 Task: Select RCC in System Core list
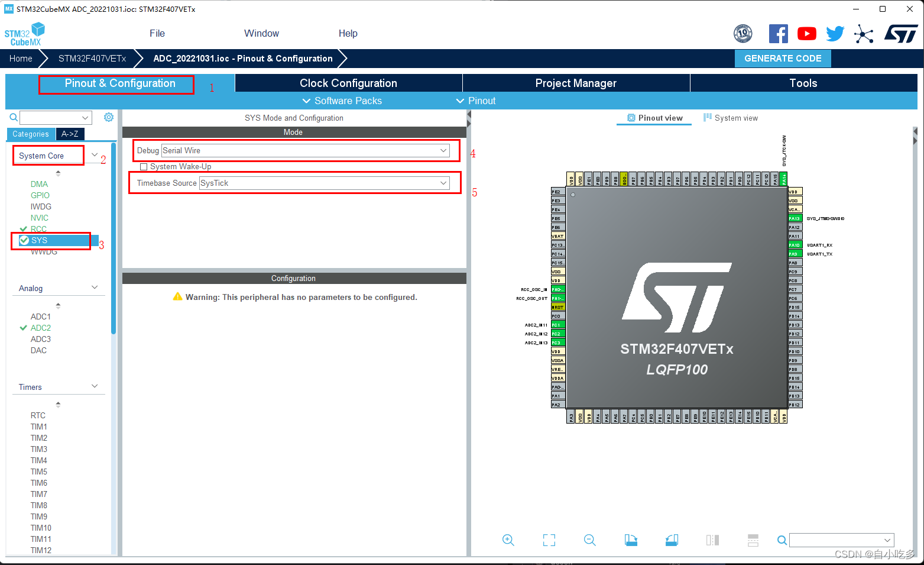coord(38,229)
